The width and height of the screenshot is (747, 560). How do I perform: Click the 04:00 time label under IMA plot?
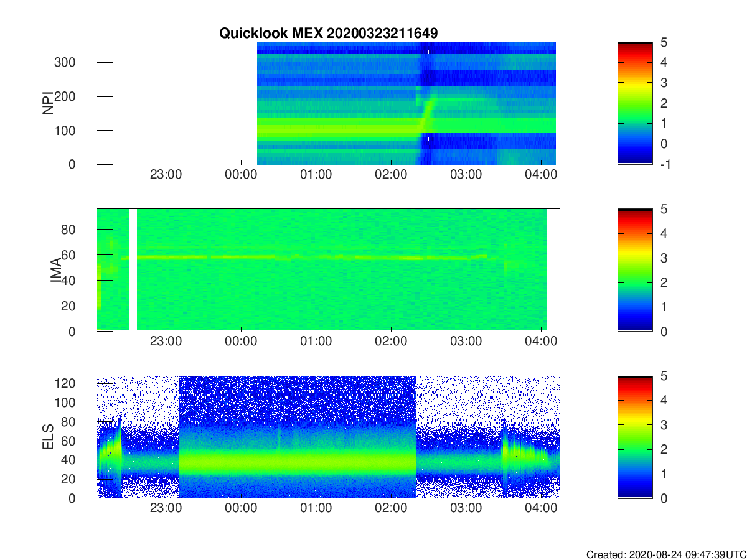(x=541, y=342)
